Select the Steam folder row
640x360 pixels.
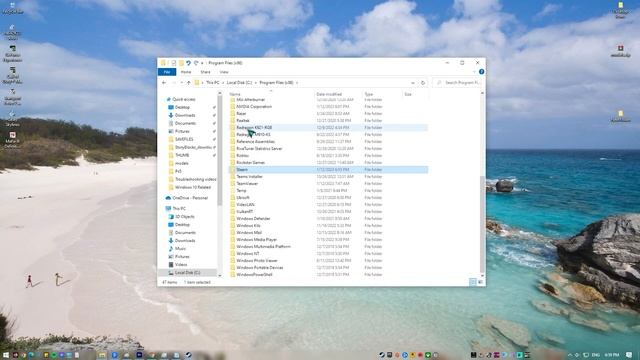[328, 170]
